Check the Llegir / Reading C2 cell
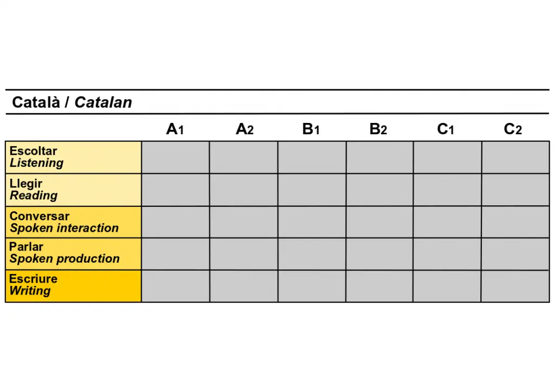This screenshot has height=392, width=555. [x=515, y=190]
